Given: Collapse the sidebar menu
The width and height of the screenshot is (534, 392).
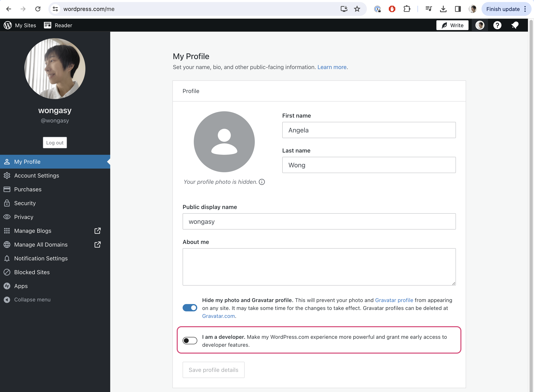Looking at the screenshot, I should pyautogui.click(x=32, y=299).
